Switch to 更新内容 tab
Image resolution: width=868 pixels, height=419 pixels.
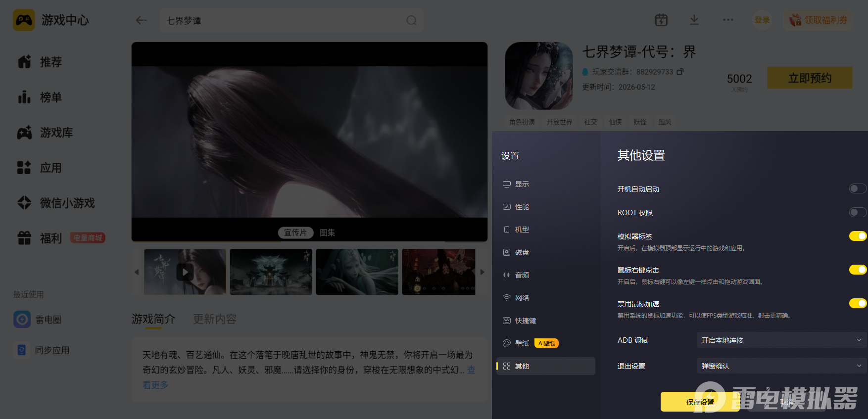pos(215,319)
